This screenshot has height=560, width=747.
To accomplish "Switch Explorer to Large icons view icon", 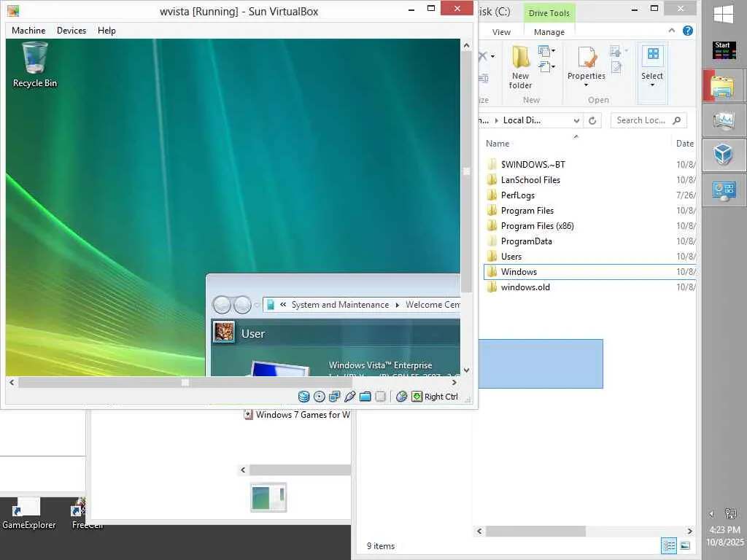I will pos(685,545).
